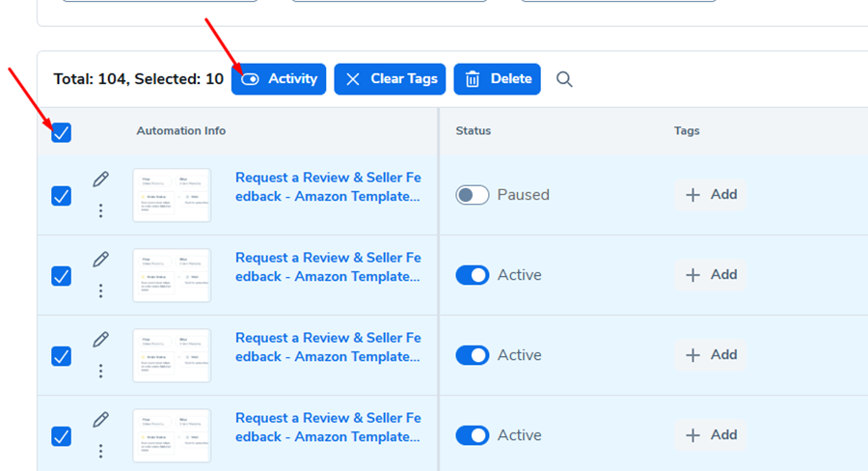Delete the selected automations
The height and width of the screenshot is (471, 868).
click(497, 79)
